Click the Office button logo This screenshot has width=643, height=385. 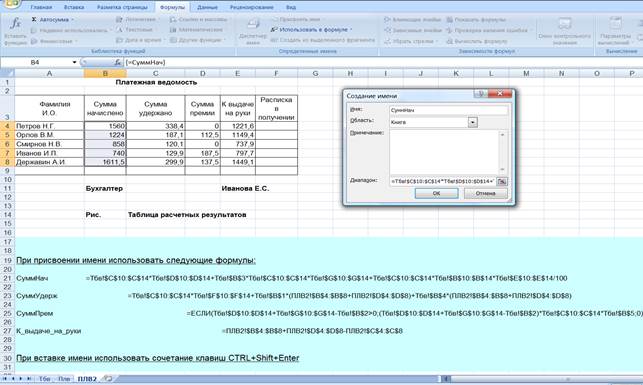11,4
